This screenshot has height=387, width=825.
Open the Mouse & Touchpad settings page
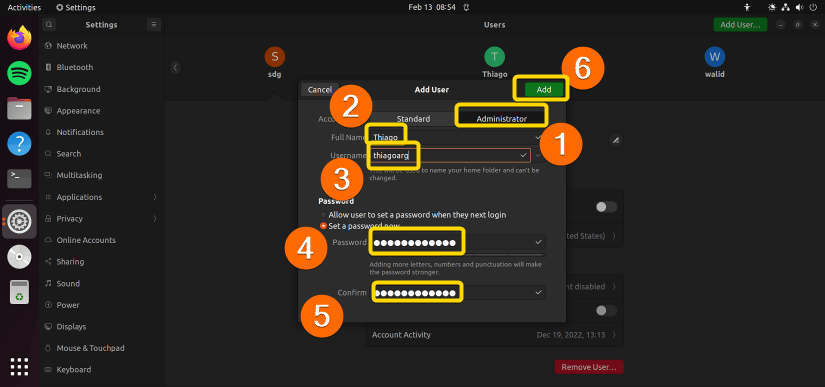(102, 349)
